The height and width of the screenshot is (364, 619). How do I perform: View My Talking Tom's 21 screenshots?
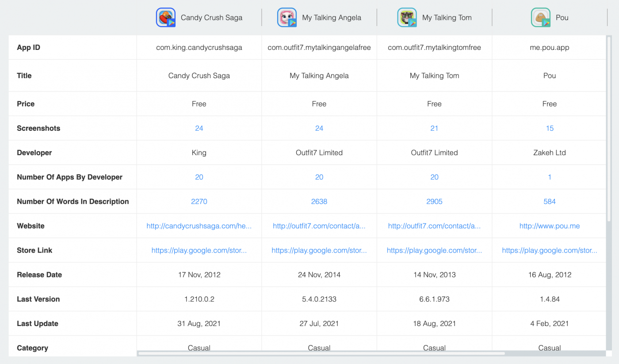(434, 128)
